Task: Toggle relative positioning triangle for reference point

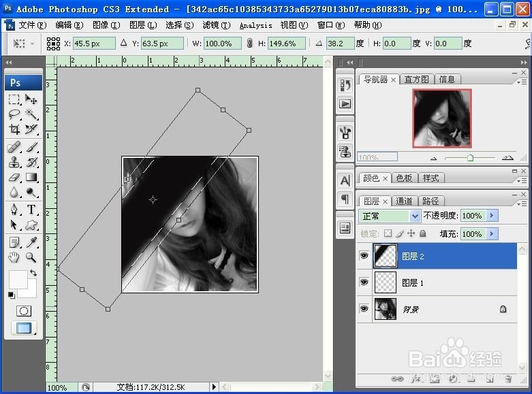Action: pos(123,43)
